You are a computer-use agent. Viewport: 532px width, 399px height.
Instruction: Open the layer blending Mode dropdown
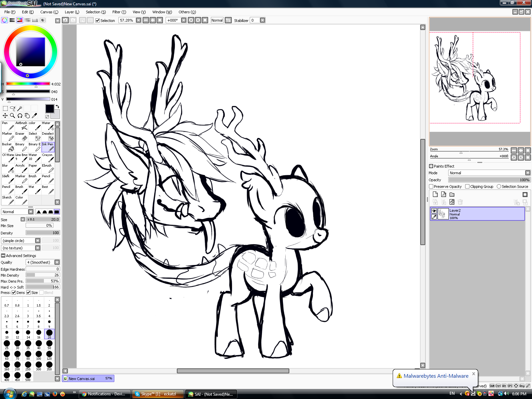click(528, 173)
